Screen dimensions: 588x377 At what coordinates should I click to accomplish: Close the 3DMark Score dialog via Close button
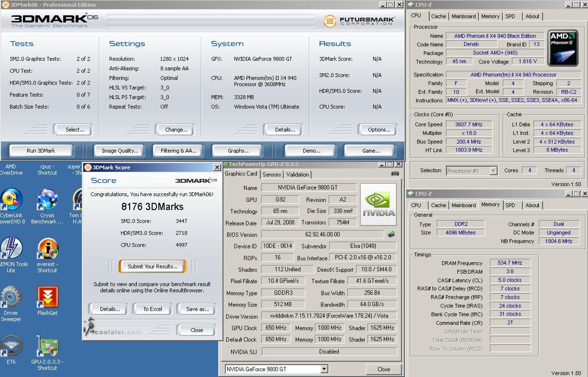[197, 330]
